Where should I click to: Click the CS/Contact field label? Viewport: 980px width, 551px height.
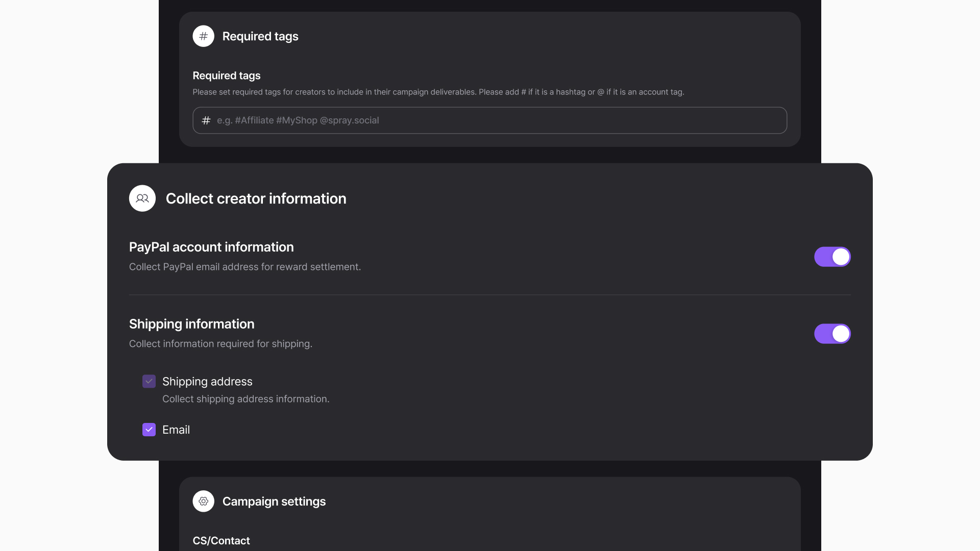point(221,541)
